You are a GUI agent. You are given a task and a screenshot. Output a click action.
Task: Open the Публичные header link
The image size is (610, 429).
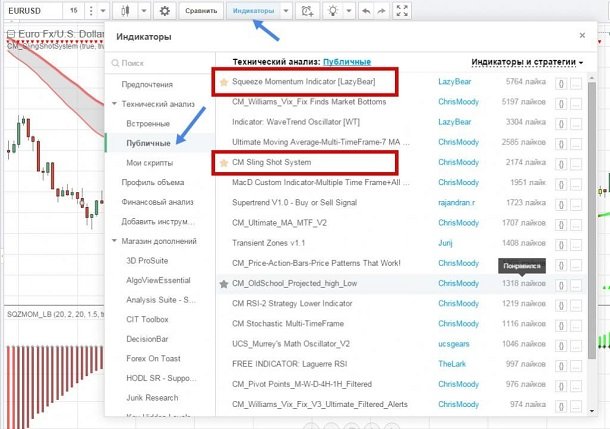coord(347,62)
